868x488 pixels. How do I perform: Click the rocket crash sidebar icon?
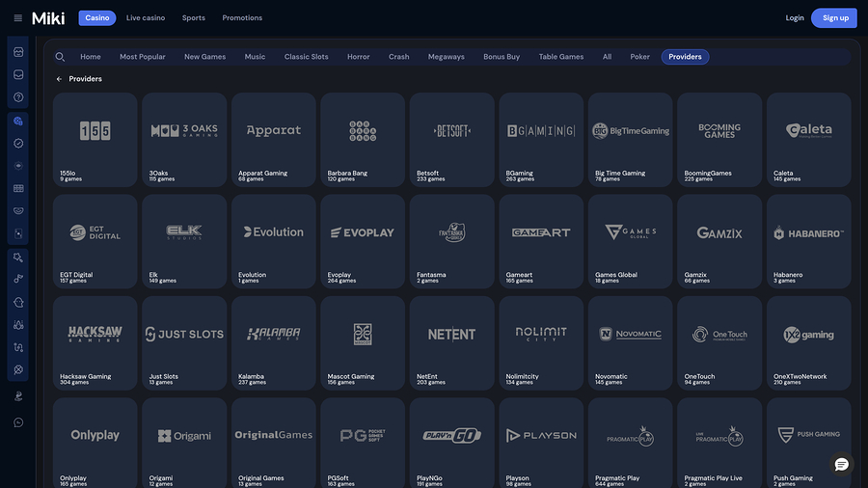point(18,325)
